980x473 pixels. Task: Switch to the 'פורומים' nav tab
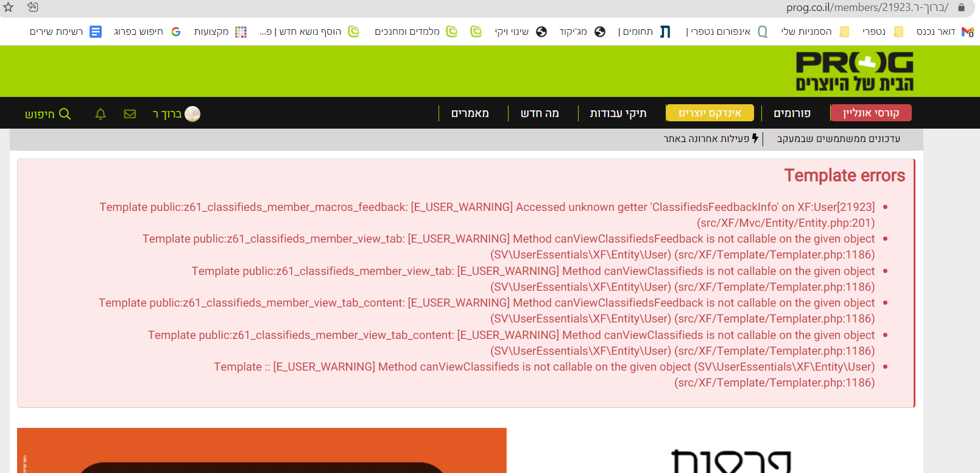tap(792, 113)
